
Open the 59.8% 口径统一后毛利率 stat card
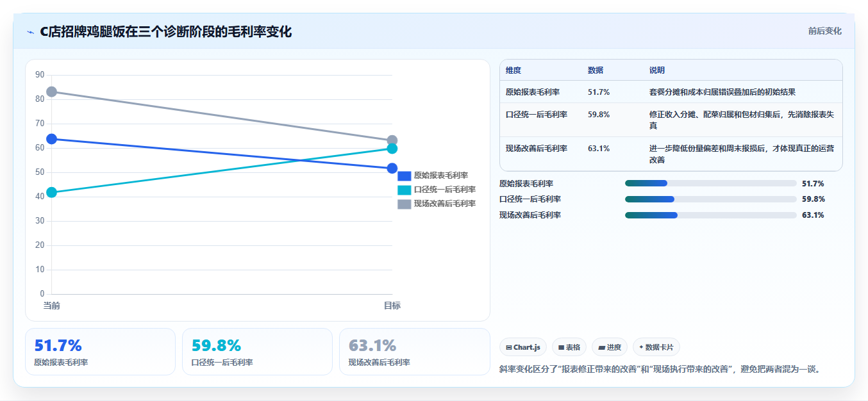(257, 352)
